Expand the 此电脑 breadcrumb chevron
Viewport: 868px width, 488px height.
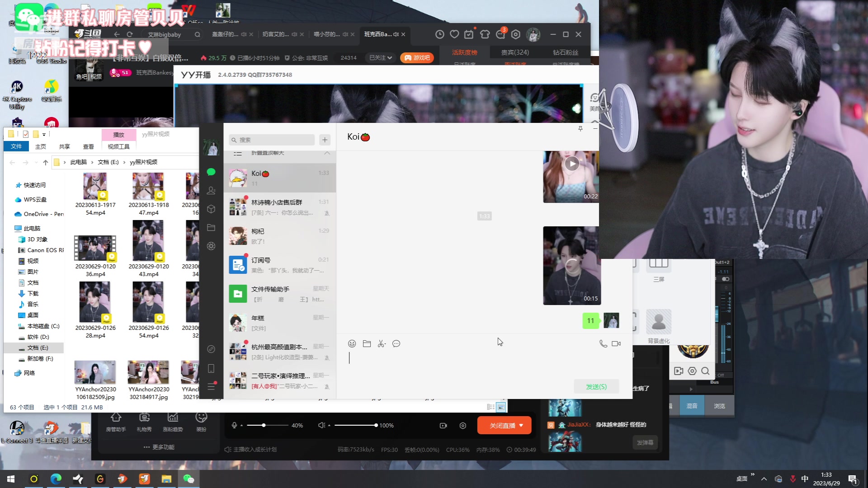[92, 162]
